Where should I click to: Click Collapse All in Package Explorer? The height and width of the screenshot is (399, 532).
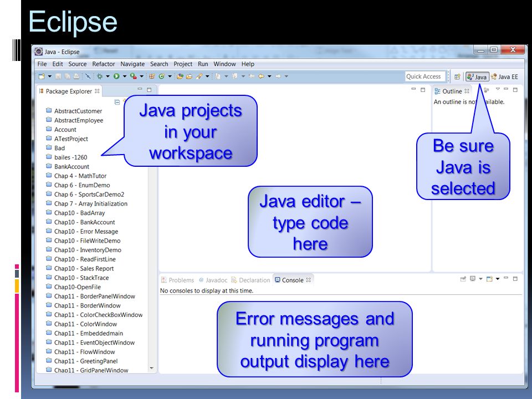click(x=117, y=102)
